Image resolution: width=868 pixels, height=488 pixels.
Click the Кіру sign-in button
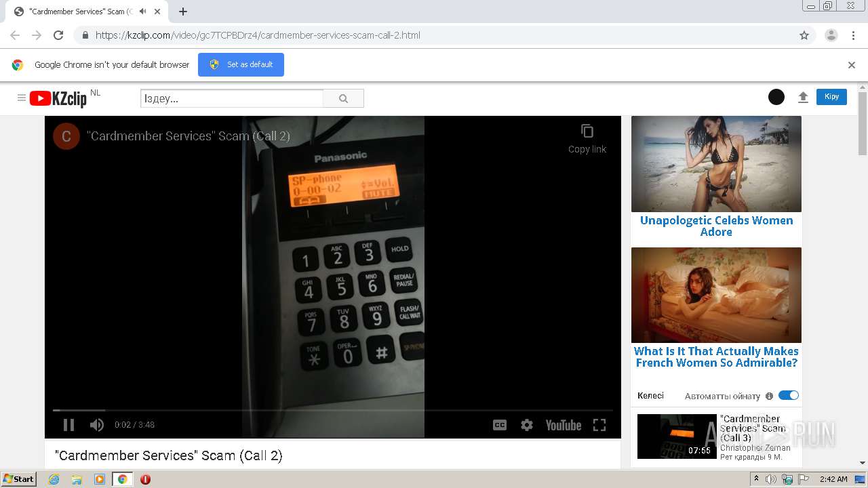coord(831,97)
